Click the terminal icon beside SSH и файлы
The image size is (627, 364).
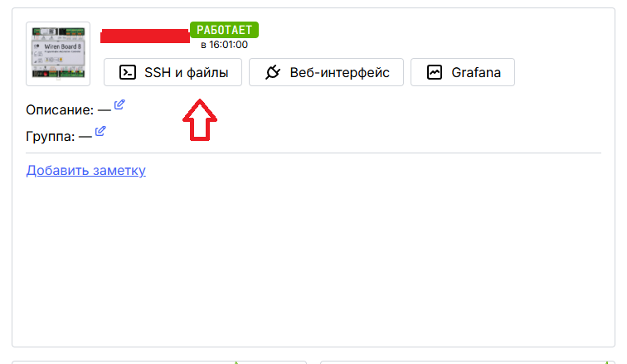(x=128, y=72)
